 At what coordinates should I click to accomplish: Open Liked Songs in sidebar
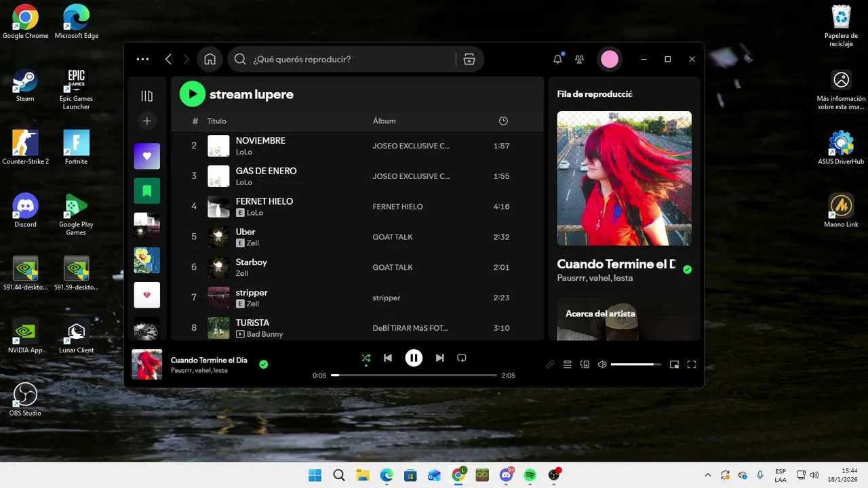point(147,156)
